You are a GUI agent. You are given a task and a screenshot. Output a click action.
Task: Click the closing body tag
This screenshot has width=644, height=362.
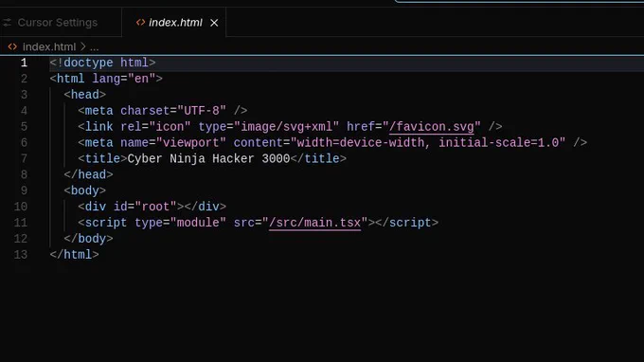pos(88,239)
